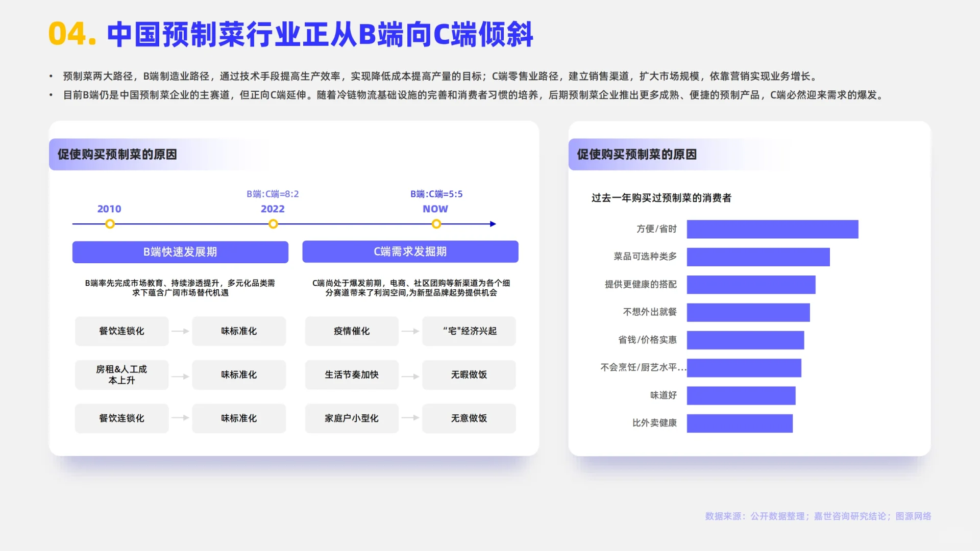Click the 比外卖健康 chart bar
This screenshot has width=980, height=551.
739,423
